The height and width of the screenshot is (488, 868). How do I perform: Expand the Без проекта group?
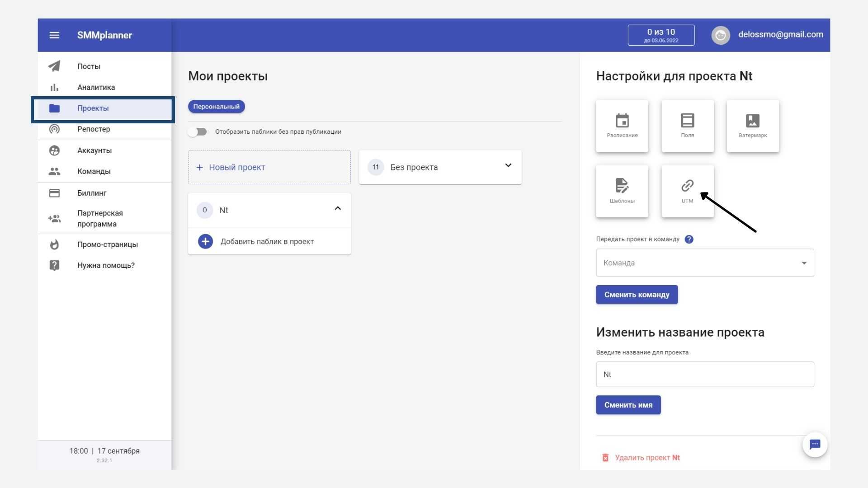point(508,165)
